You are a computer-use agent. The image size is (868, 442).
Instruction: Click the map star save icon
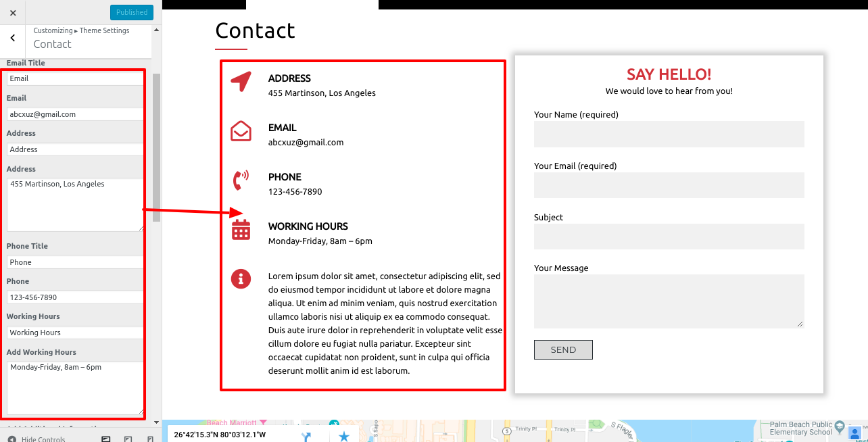(344, 437)
